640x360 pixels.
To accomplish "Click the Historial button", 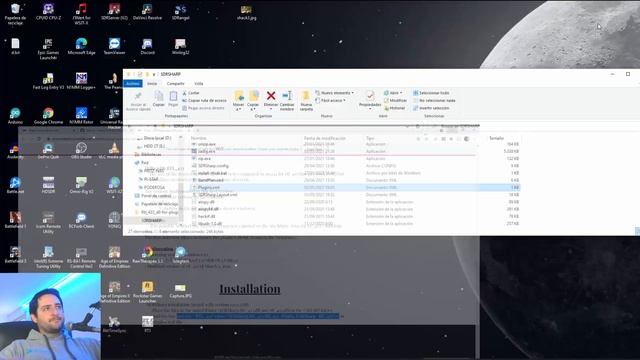I will tap(394, 108).
